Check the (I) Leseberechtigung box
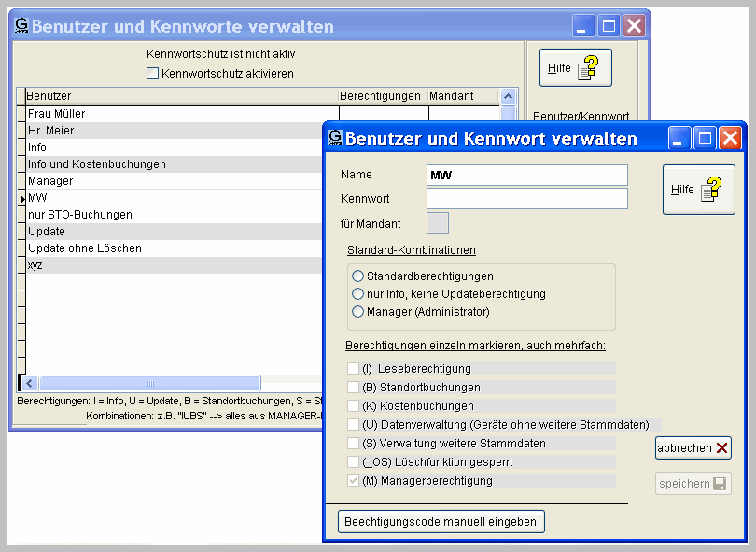756x552 pixels. [354, 369]
